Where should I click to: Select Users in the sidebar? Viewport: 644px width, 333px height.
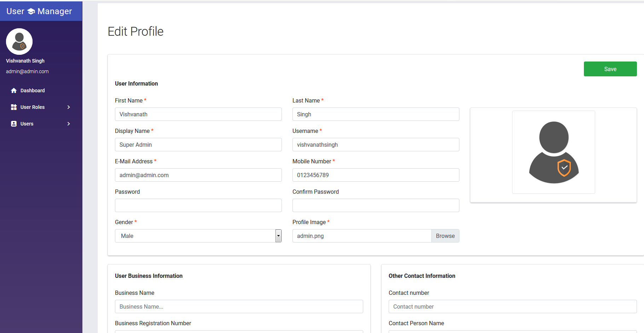(x=27, y=124)
